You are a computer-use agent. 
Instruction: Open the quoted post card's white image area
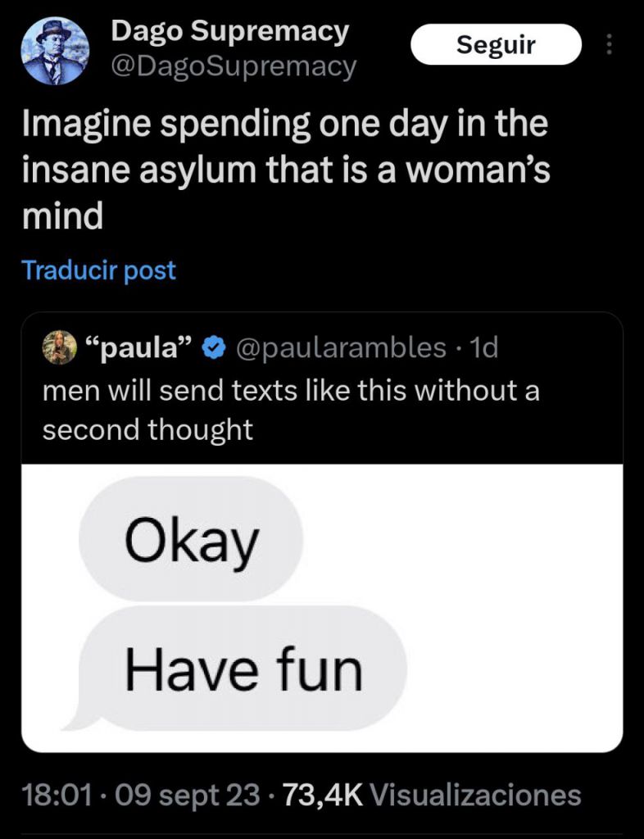pyautogui.click(x=322, y=608)
